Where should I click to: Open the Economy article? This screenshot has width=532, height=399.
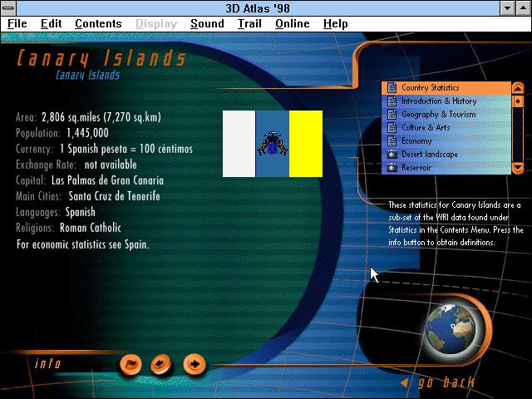point(446,140)
